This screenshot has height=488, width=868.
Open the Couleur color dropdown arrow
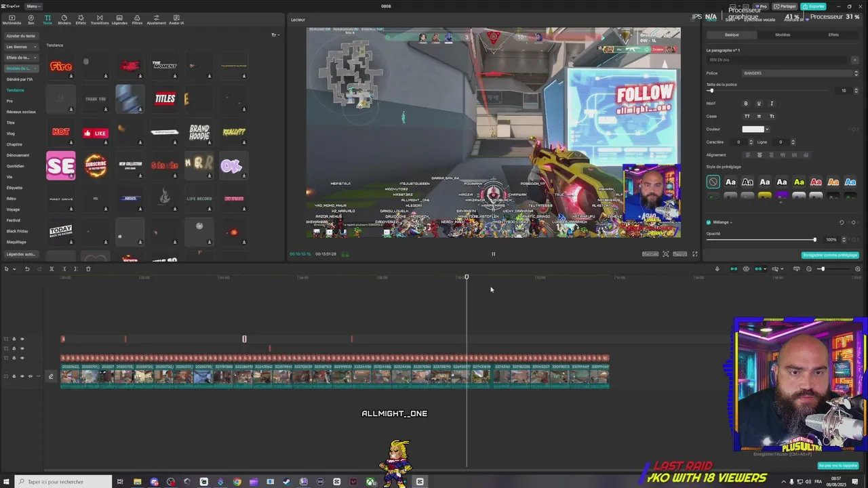(766, 129)
